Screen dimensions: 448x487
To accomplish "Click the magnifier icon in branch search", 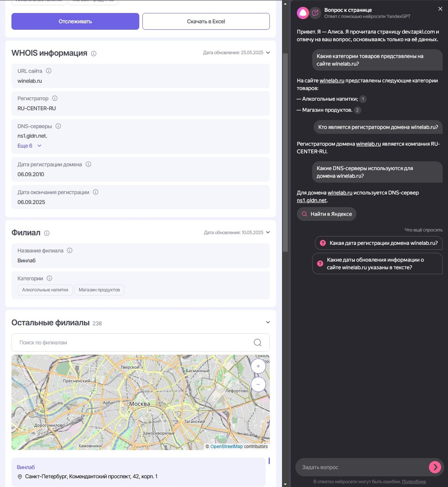I will click(258, 343).
